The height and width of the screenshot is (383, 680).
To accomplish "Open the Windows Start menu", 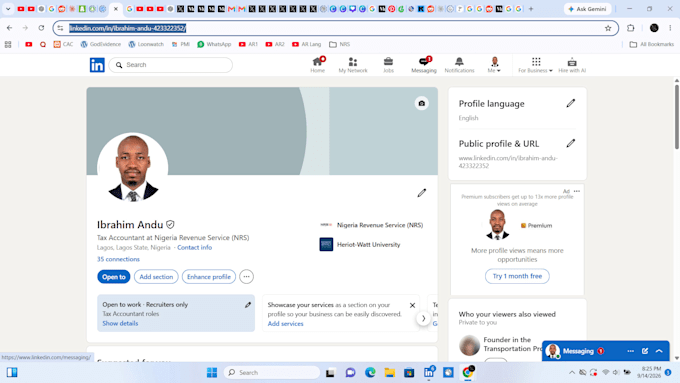I will tap(212, 372).
